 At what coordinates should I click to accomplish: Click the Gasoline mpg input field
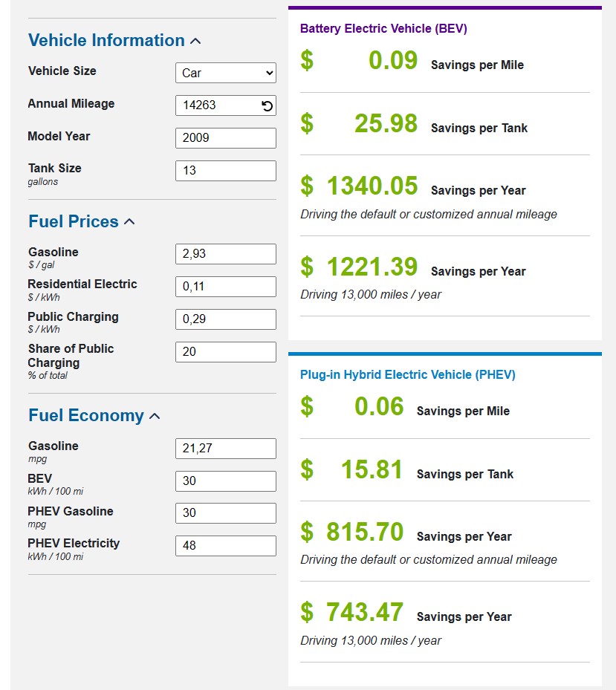[x=226, y=449]
